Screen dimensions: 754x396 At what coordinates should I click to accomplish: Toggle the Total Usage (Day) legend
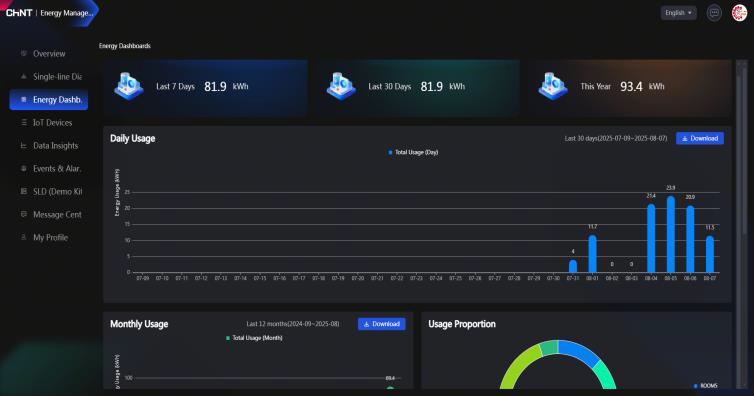tap(413, 152)
